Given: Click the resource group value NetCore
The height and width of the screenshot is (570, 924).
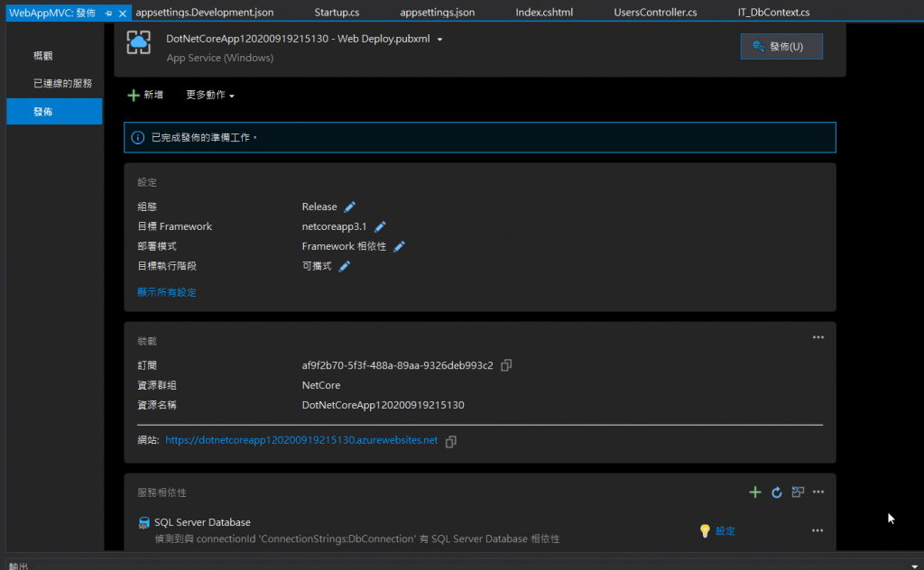Looking at the screenshot, I should [x=320, y=385].
